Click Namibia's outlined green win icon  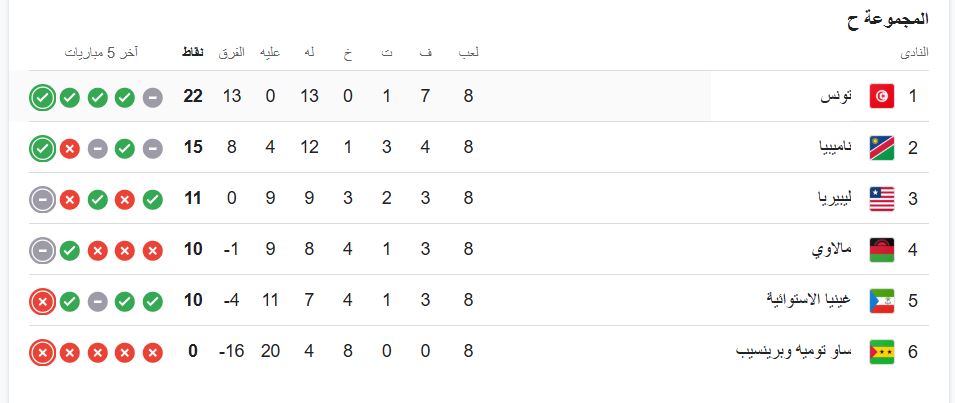(x=41, y=149)
